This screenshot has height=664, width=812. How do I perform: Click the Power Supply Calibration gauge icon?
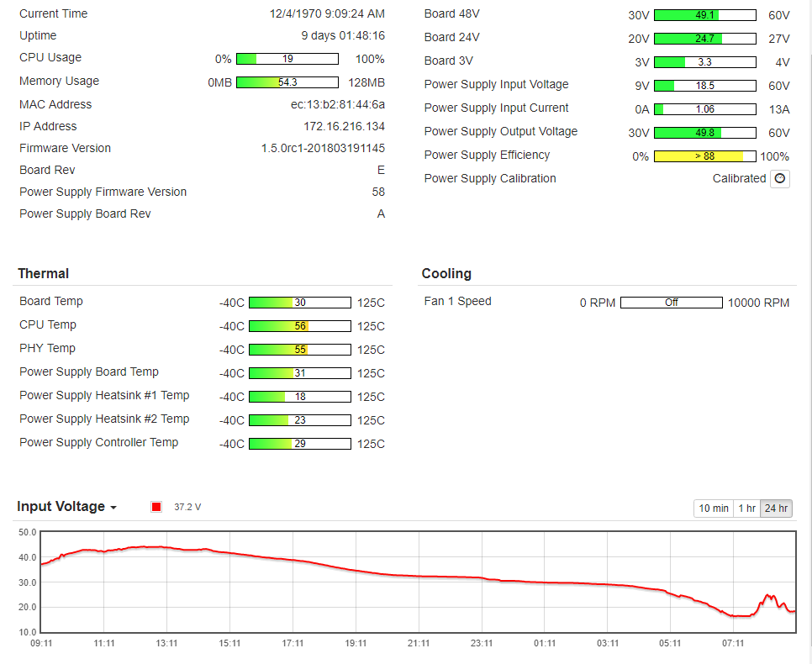[780, 179]
